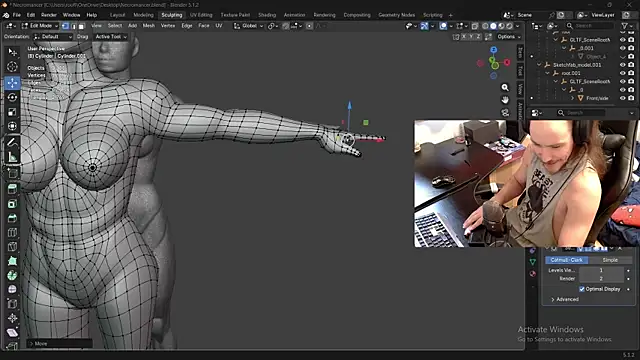Screen dimensions: 640x360
Task: Switch to the Shading workspace tab
Action: tap(267, 15)
